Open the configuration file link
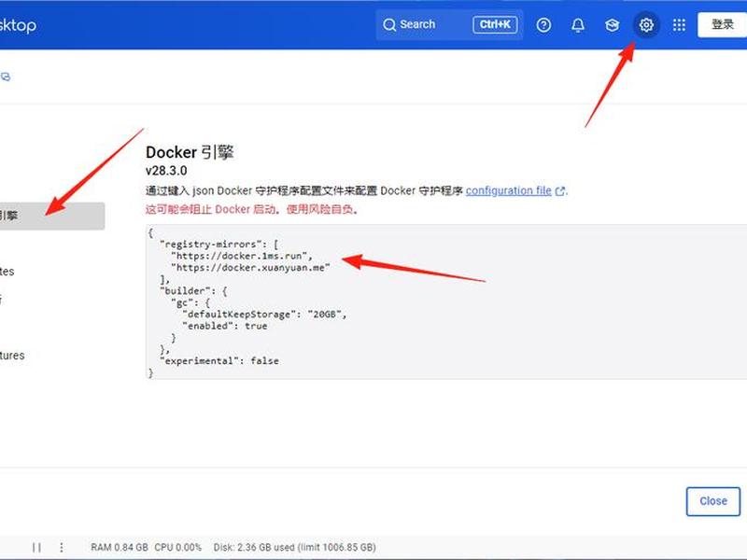This screenshot has height=560, width=747. coord(508,191)
